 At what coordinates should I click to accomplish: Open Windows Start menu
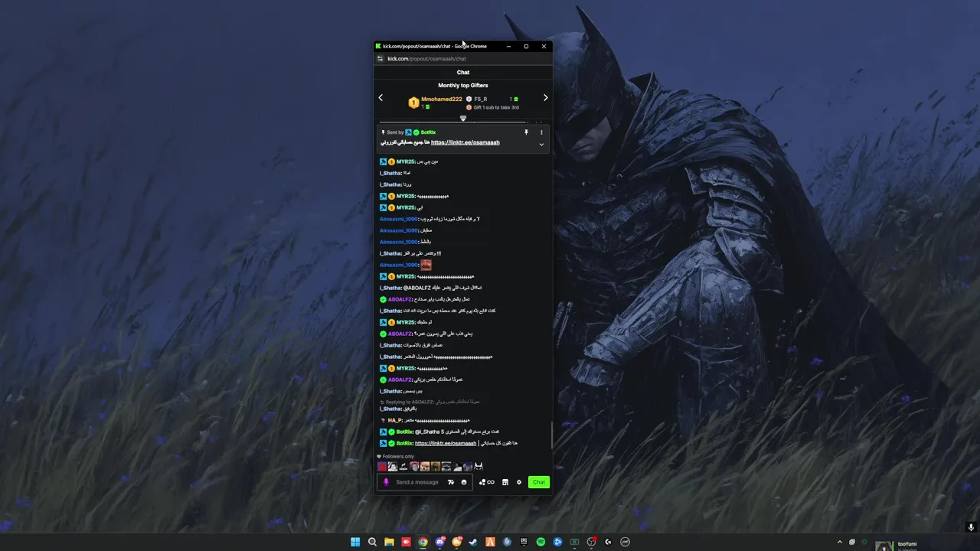[355, 542]
